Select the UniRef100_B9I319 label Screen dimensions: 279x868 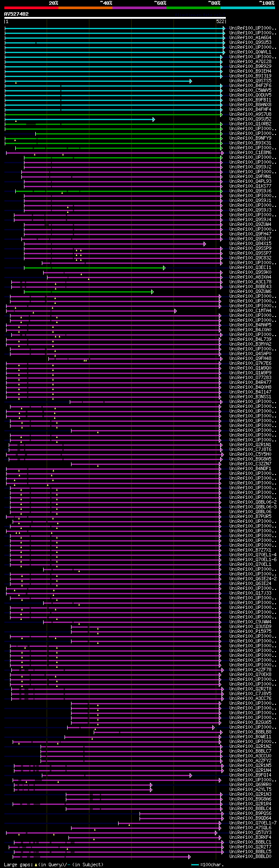[x=250, y=76]
